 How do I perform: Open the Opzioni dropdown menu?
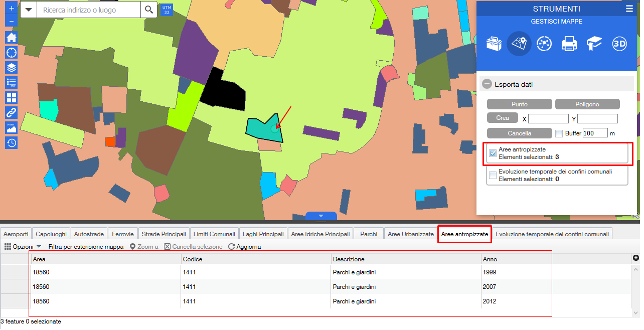pos(23,247)
